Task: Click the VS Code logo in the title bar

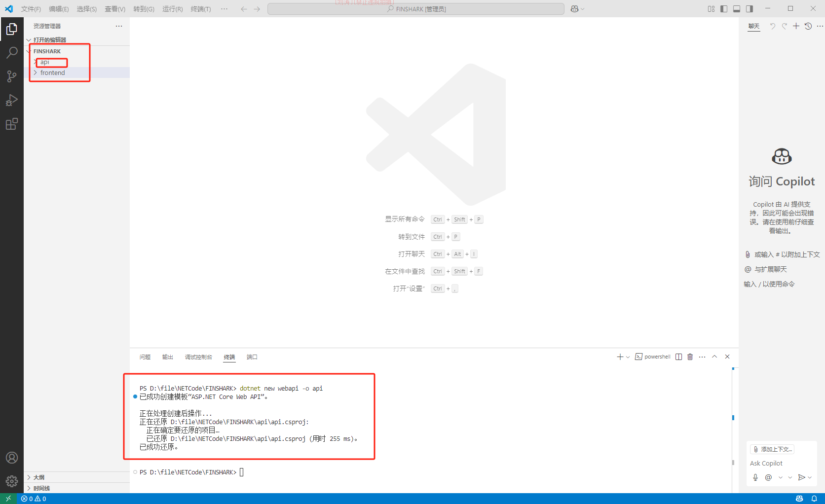Action: (x=9, y=9)
